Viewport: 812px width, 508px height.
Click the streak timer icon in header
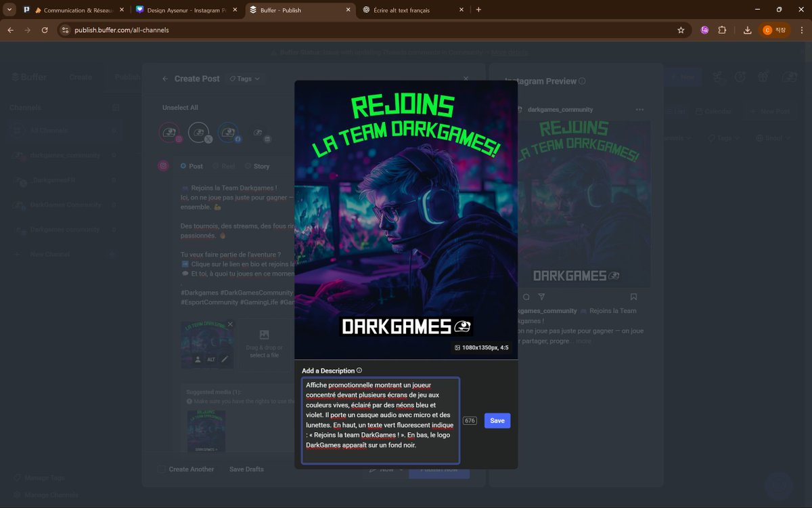point(740,77)
